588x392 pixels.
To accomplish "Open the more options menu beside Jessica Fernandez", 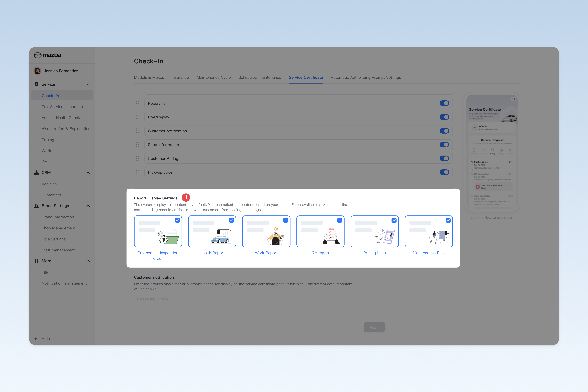I will (88, 71).
